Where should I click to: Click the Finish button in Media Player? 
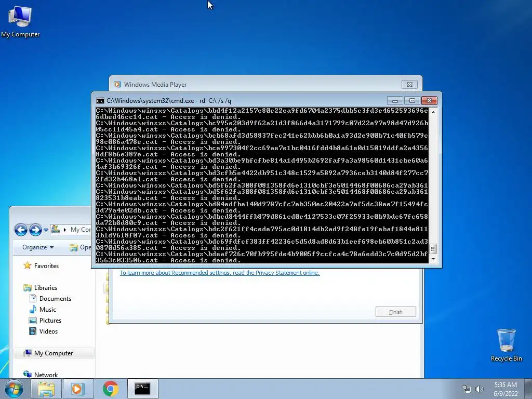click(x=395, y=312)
